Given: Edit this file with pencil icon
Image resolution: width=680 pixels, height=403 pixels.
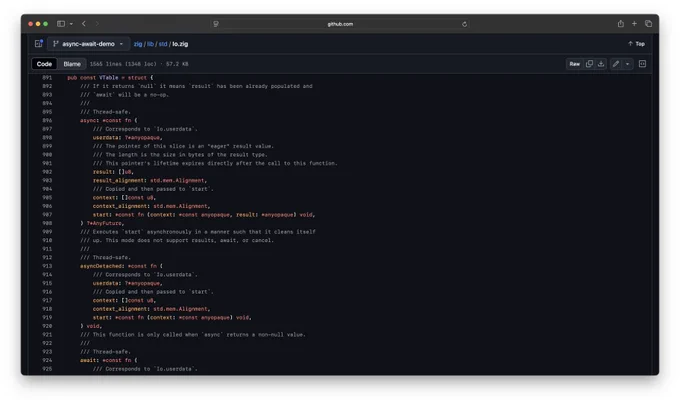Looking at the screenshot, I should point(616,64).
